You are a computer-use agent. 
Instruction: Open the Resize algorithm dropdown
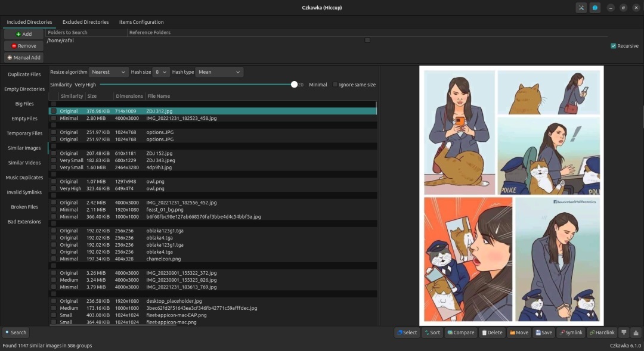point(109,72)
